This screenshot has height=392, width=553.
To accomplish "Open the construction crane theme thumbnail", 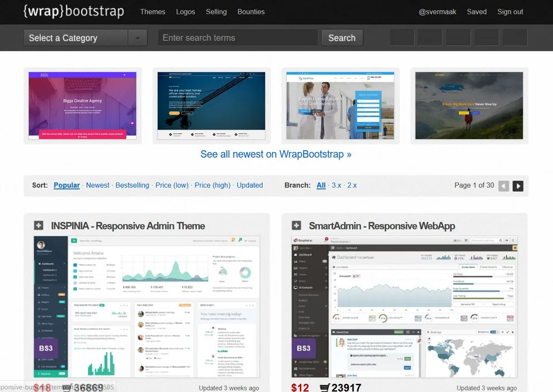I will [x=211, y=106].
